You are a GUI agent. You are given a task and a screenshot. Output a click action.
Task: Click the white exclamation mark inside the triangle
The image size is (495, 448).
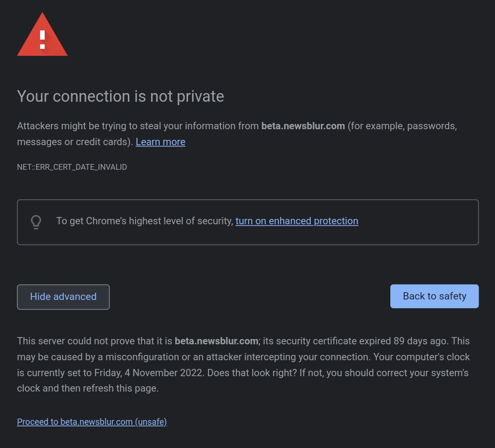tap(42, 40)
